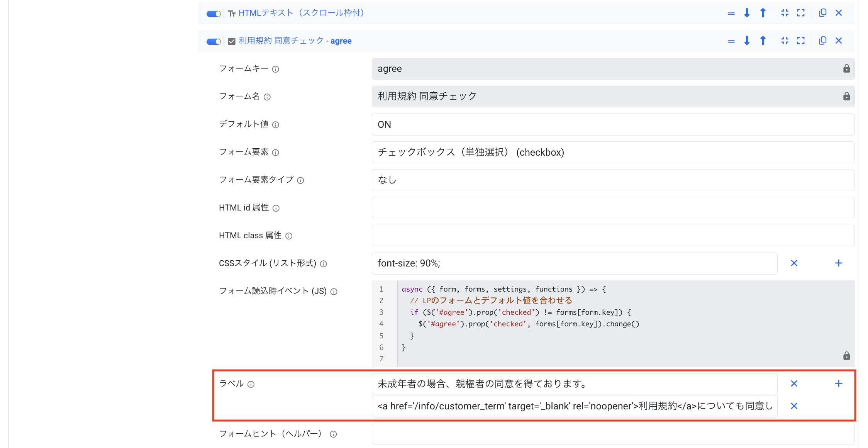Delete the 利用規約 agree row

[839, 41]
